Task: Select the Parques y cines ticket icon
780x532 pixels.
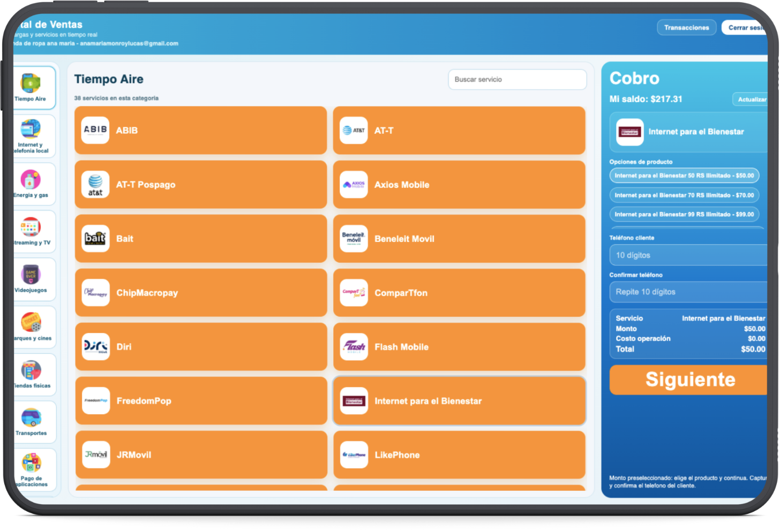Action: [x=31, y=322]
